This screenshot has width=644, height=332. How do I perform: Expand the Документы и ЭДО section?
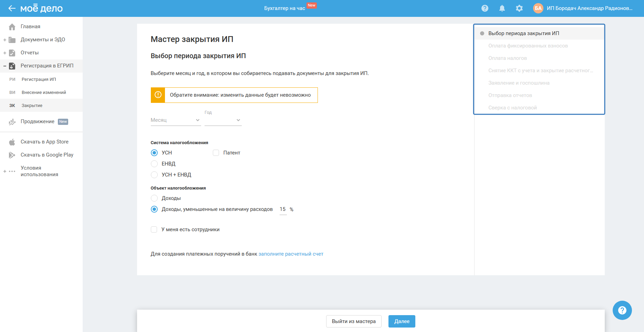click(x=5, y=40)
